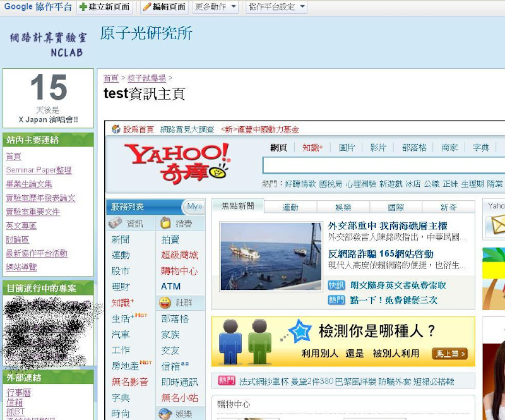Click the 編輯頁面 button
This screenshot has width=505, height=420.
click(165, 7)
